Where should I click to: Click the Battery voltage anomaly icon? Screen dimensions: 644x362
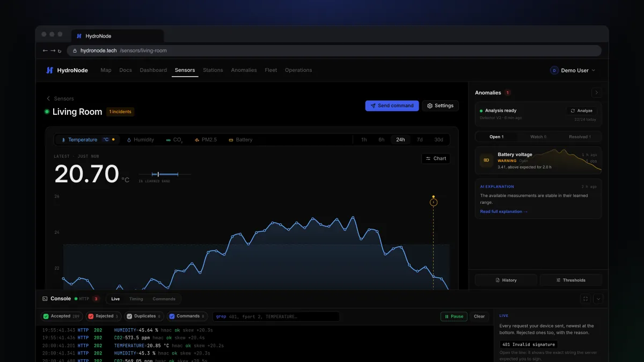click(x=486, y=160)
